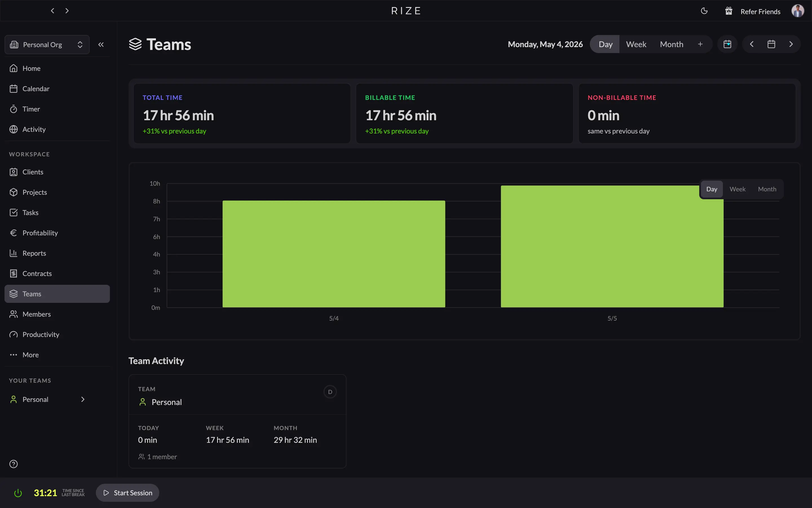Click the week value 17 hr 56 min

click(228, 440)
